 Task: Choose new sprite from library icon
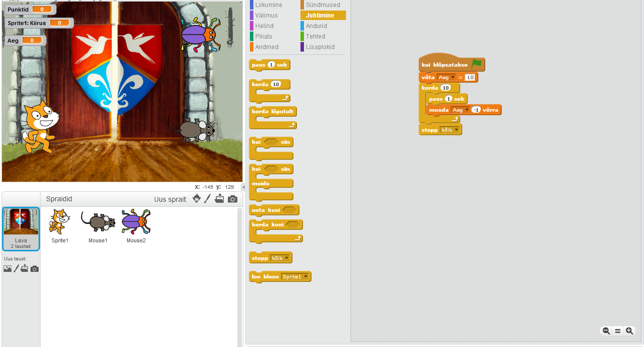coord(197,199)
